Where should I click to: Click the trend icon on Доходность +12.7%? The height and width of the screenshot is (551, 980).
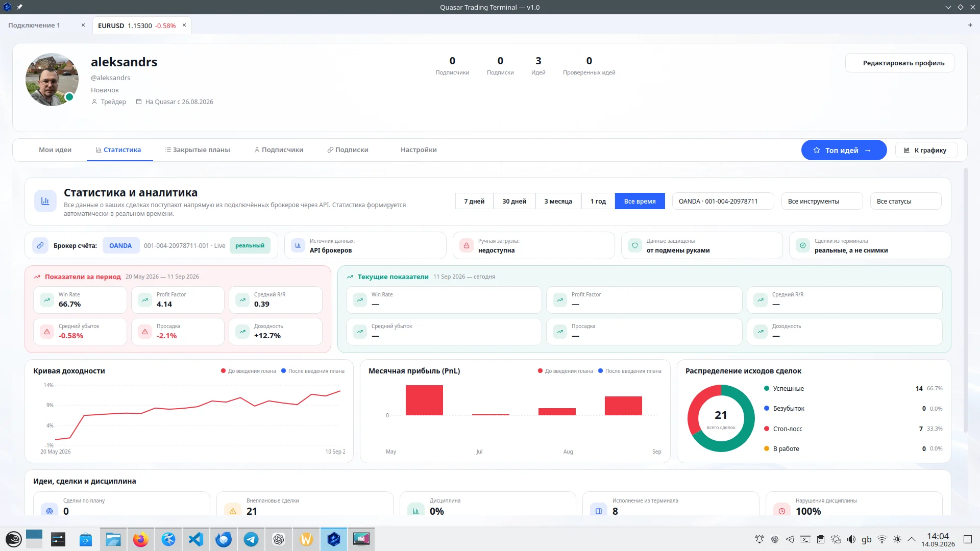pos(242,332)
